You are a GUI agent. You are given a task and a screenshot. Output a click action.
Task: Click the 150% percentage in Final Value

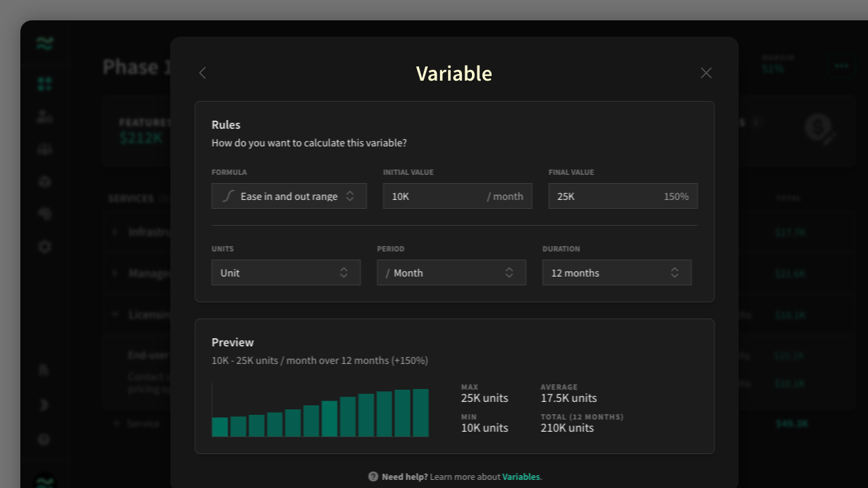[x=676, y=196]
